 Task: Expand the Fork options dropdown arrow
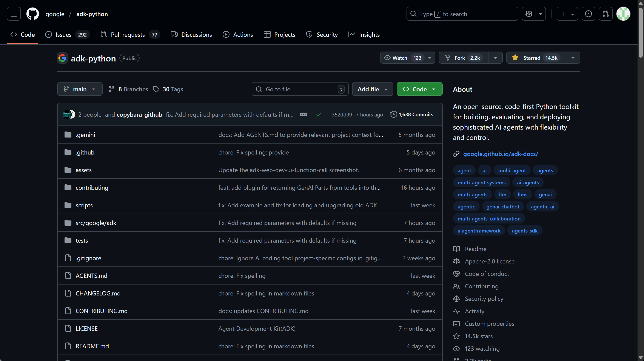coord(495,58)
